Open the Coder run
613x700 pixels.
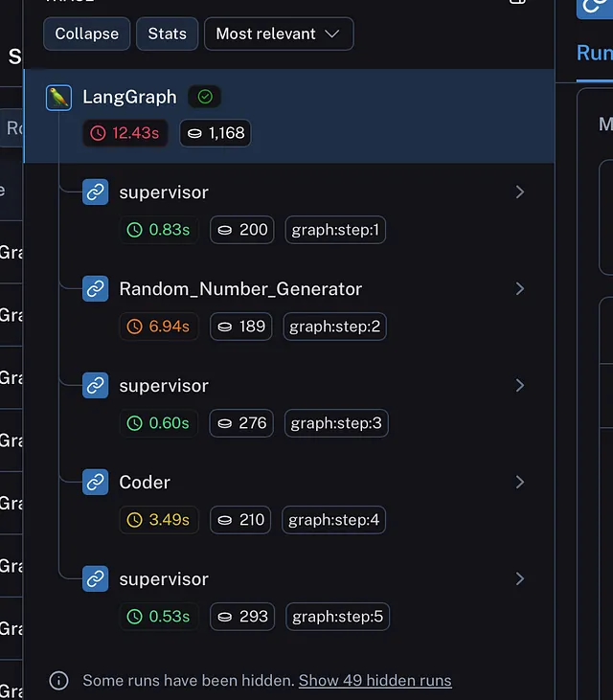(x=145, y=483)
